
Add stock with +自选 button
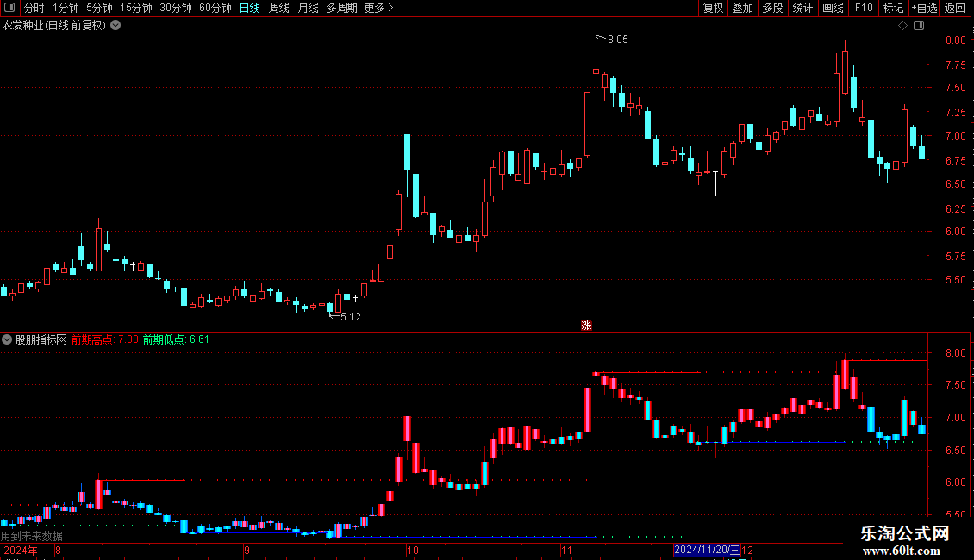tap(924, 8)
